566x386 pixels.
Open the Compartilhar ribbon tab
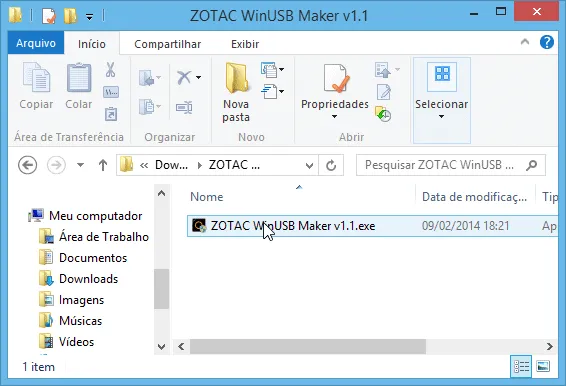point(167,44)
